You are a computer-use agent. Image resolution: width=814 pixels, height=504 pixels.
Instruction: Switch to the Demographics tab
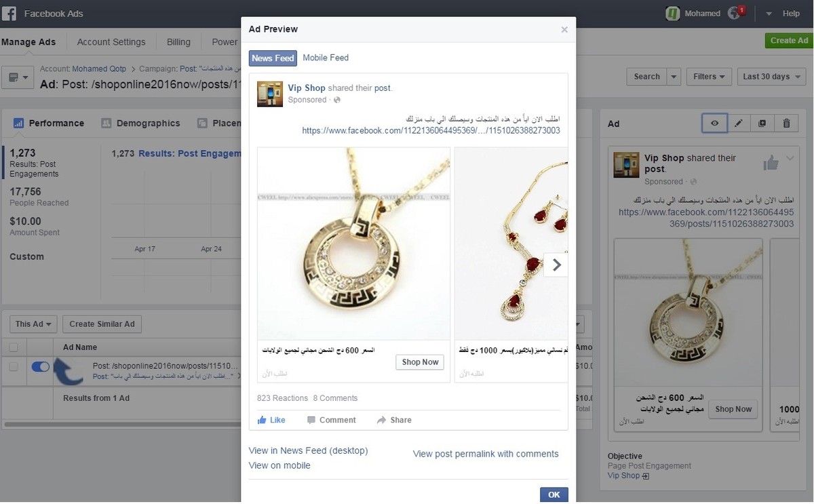(x=140, y=123)
